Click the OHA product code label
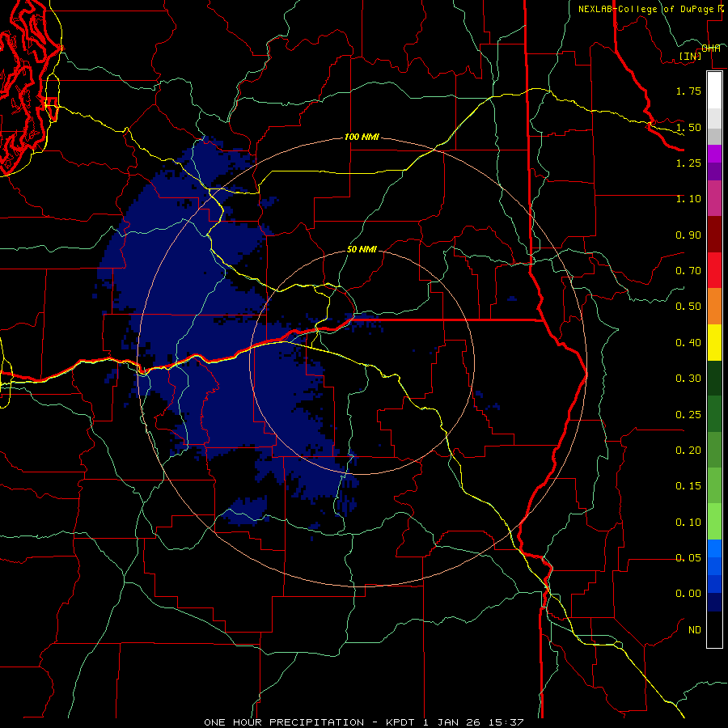728x728 pixels. point(711,49)
